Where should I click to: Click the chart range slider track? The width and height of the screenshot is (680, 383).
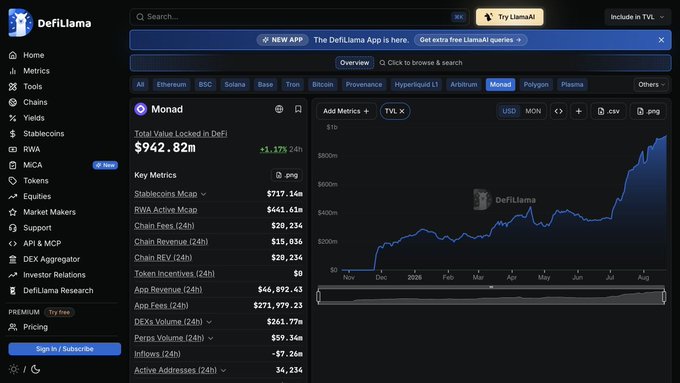(x=491, y=297)
